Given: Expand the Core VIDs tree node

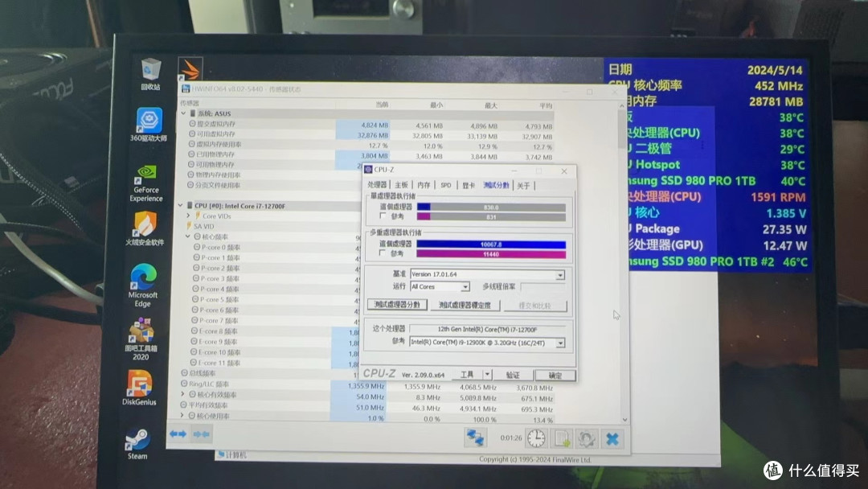Looking at the screenshot, I should coord(188,216).
